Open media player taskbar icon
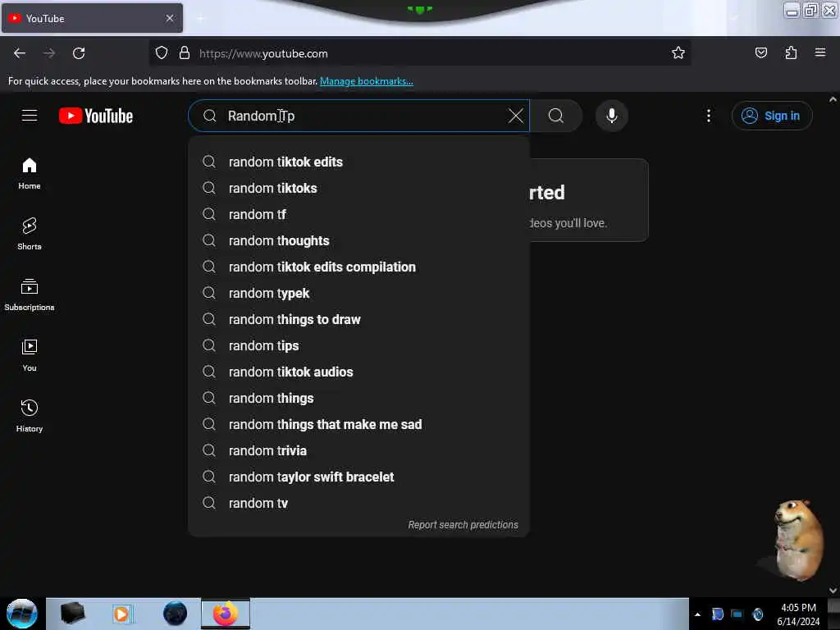Image resolution: width=840 pixels, height=630 pixels. 121,614
